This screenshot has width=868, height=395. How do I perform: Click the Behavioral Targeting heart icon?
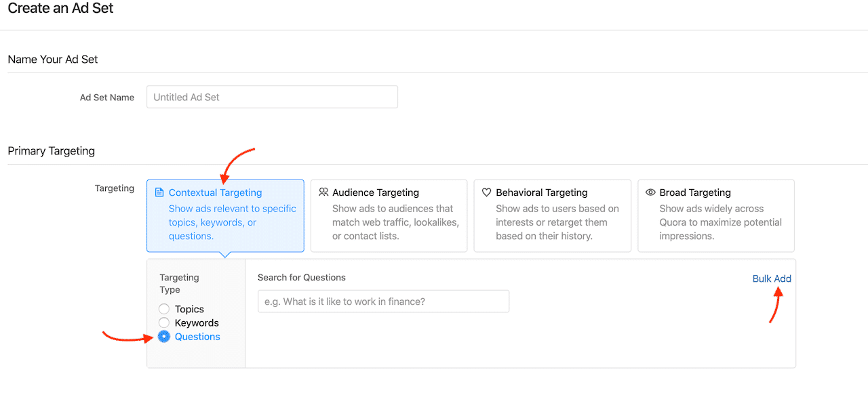[x=486, y=192]
